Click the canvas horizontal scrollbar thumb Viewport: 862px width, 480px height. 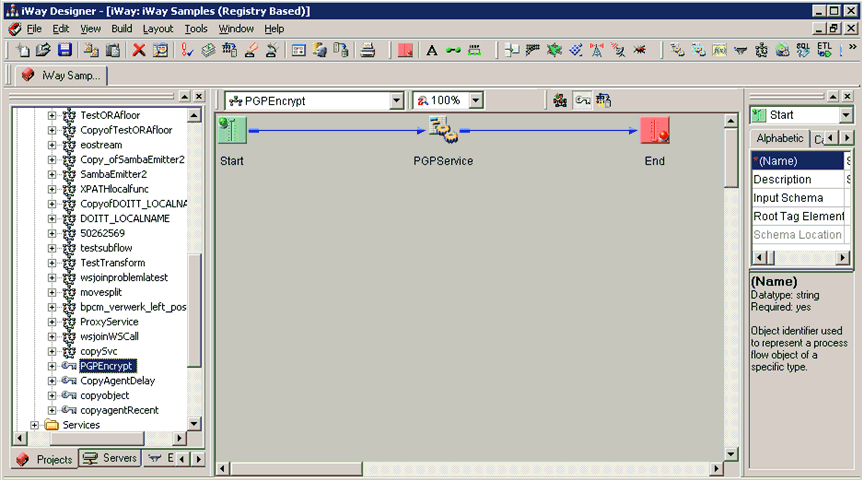(x=296, y=469)
